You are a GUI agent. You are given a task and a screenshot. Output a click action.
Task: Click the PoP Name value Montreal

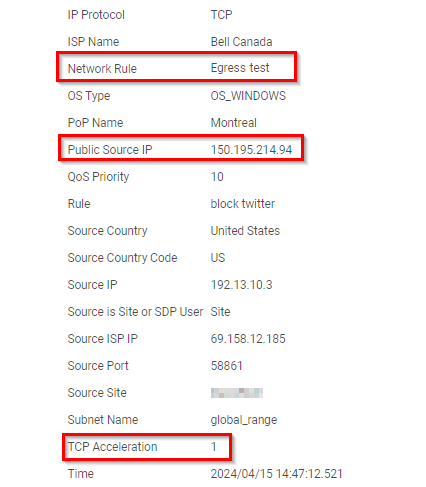point(234,123)
